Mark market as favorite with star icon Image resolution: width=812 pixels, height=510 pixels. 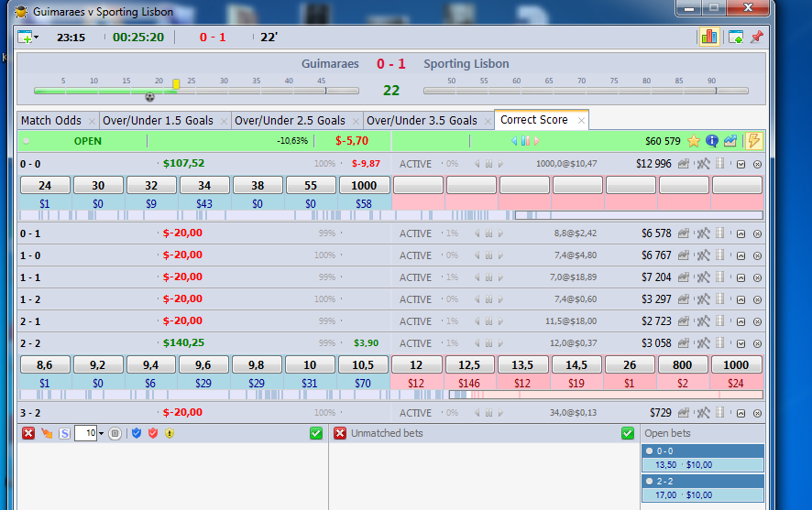[x=694, y=141]
